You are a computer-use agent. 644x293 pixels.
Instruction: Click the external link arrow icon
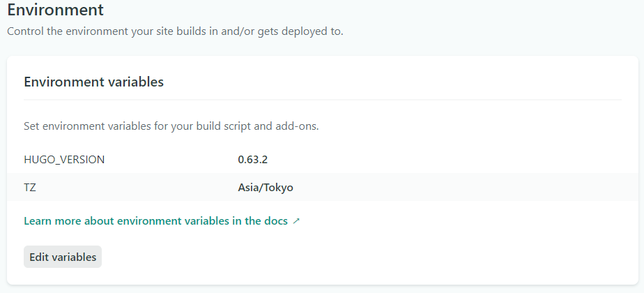296,221
